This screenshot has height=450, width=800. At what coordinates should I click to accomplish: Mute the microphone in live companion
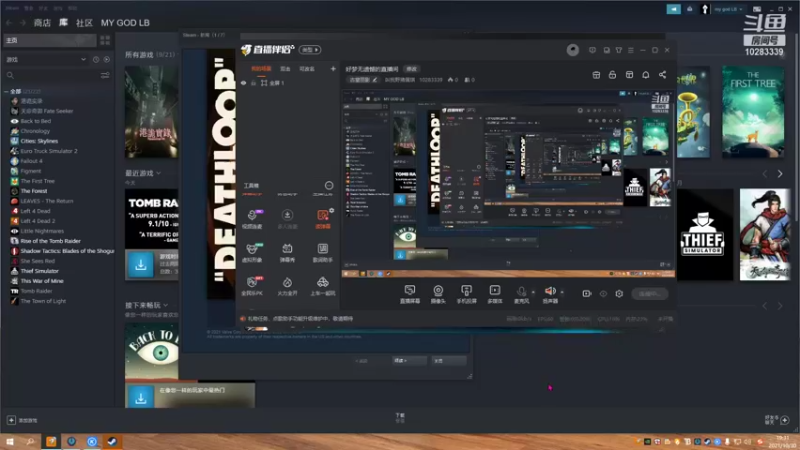coord(521,292)
